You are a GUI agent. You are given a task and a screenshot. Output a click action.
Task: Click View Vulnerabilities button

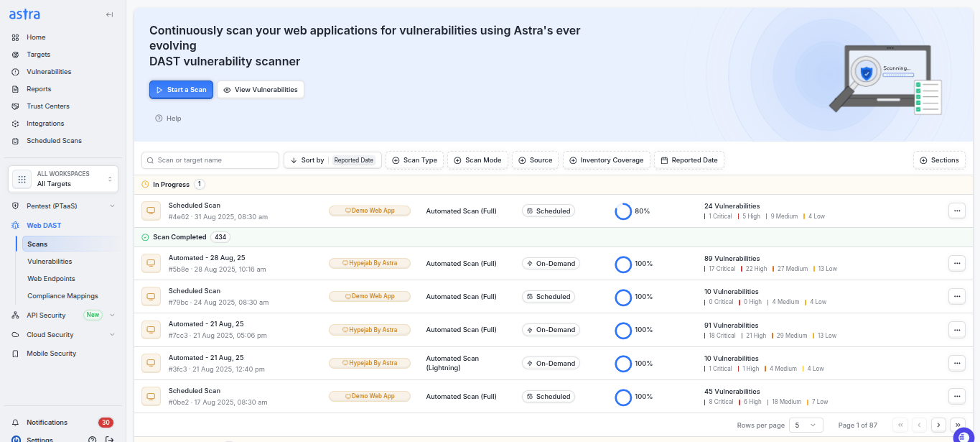[x=260, y=90]
